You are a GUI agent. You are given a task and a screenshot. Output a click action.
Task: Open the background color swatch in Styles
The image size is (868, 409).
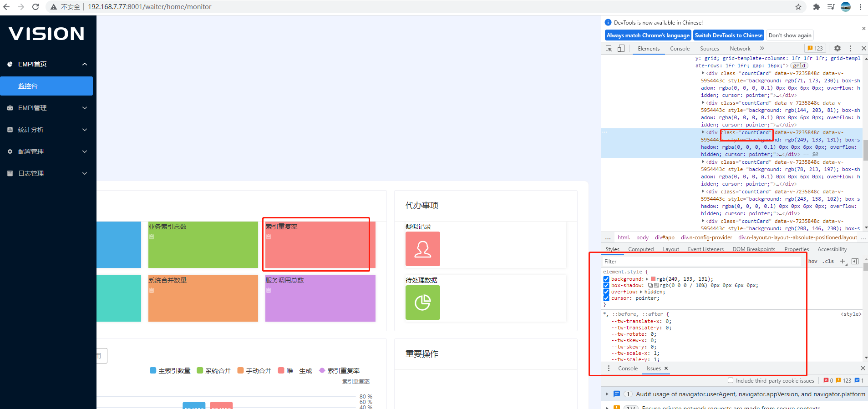click(653, 279)
